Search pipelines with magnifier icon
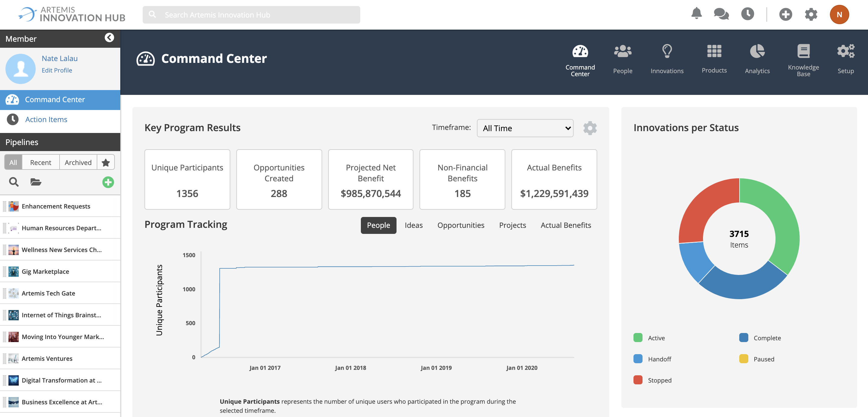The image size is (868, 417). (x=14, y=182)
